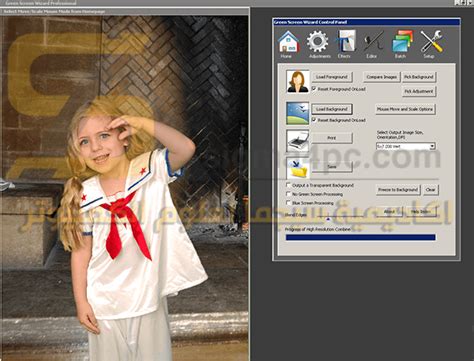Image resolution: width=474 pixels, height=361 pixels.
Task: Click the Print button
Action: click(x=332, y=138)
